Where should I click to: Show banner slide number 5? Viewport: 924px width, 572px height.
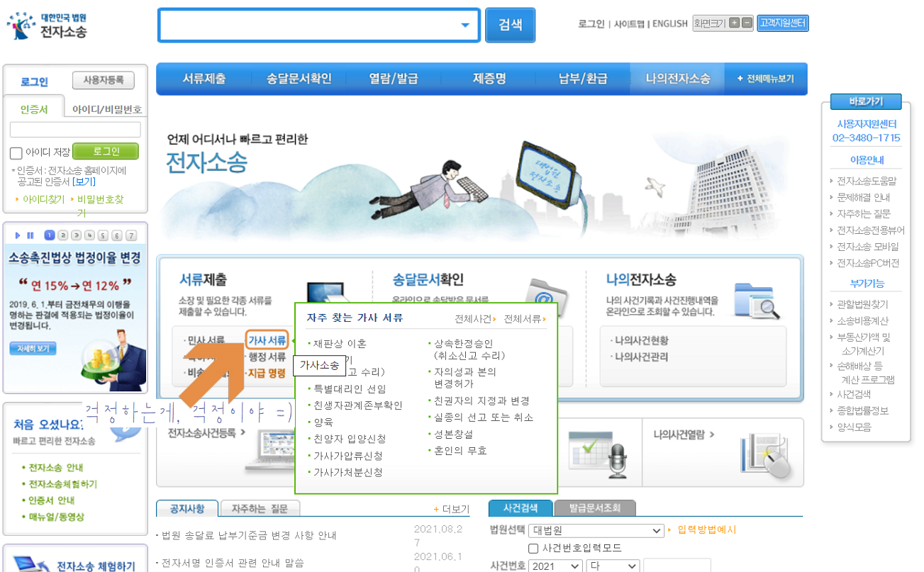104,235
